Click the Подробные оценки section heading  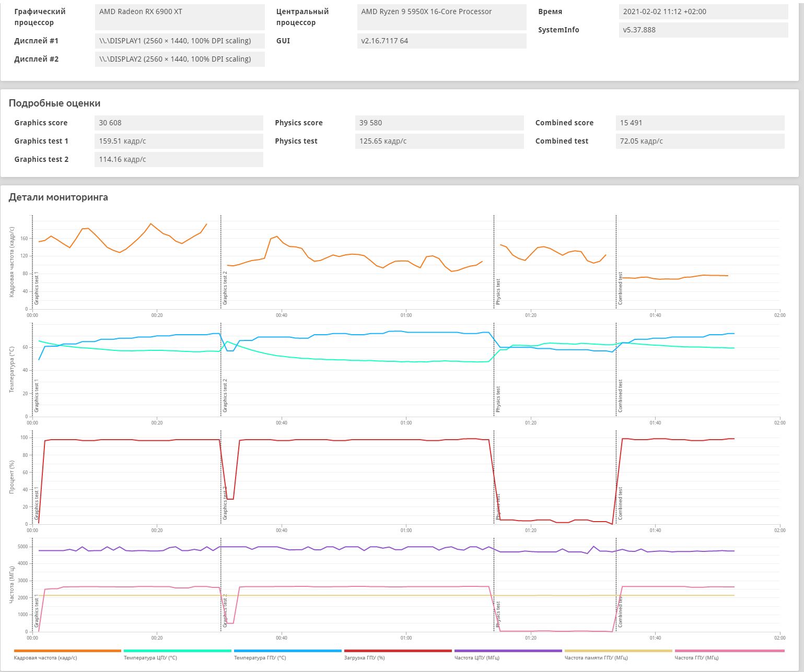point(55,103)
